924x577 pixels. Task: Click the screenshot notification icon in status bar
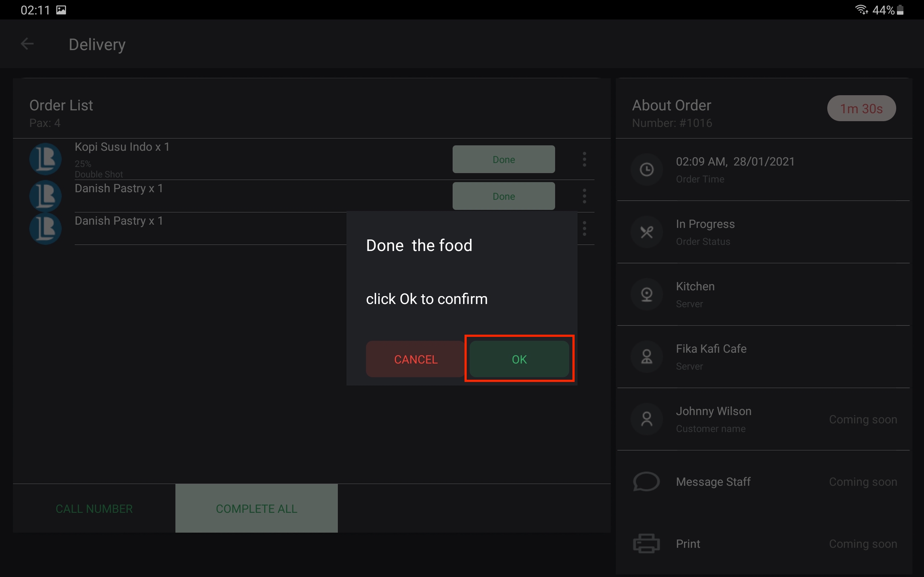tap(61, 10)
